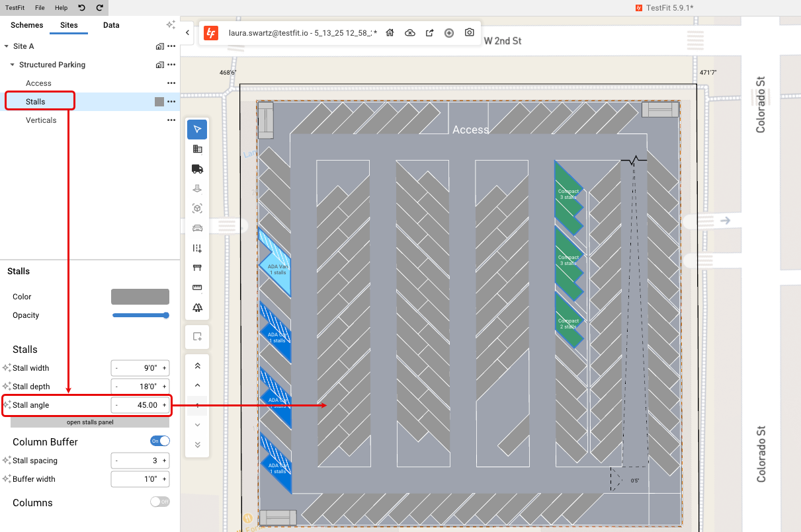The width and height of the screenshot is (801, 532).
Task: Open the Data tab
Action: click(x=112, y=25)
